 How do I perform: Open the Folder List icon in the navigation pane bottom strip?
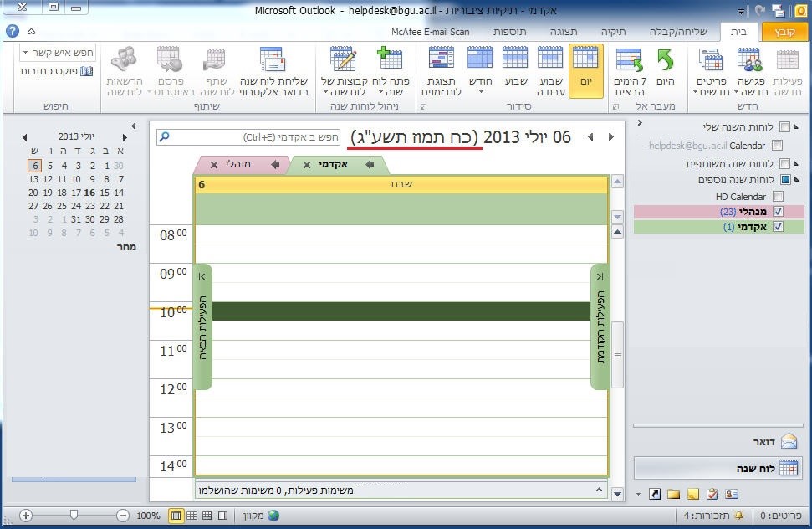point(674,494)
